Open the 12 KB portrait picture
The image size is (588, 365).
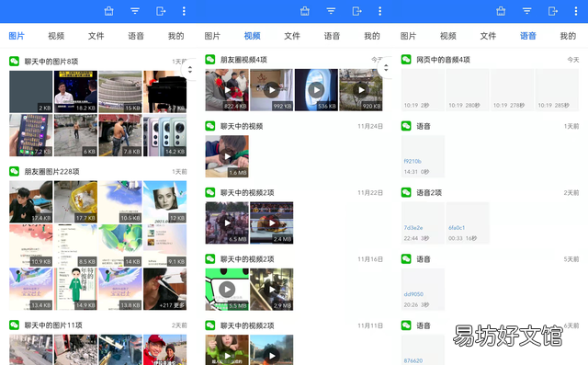(164, 202)
